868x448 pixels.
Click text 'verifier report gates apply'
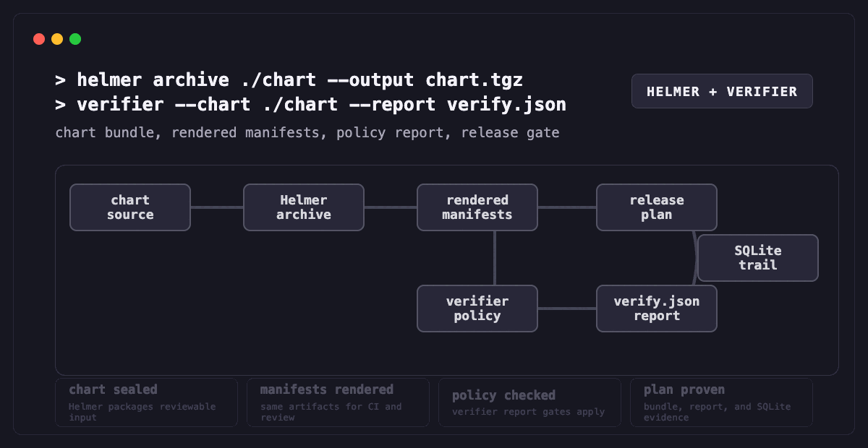point(528,412)
